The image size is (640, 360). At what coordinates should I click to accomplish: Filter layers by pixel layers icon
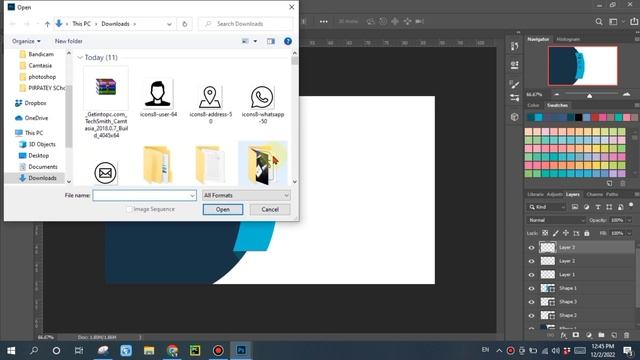click(x=575, y=207)
